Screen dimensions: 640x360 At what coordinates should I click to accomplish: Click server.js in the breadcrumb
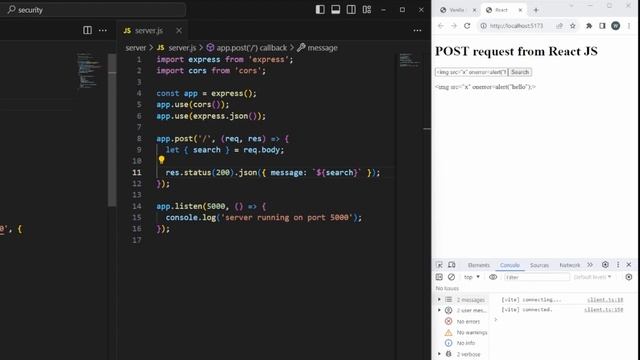click(177, 48)
